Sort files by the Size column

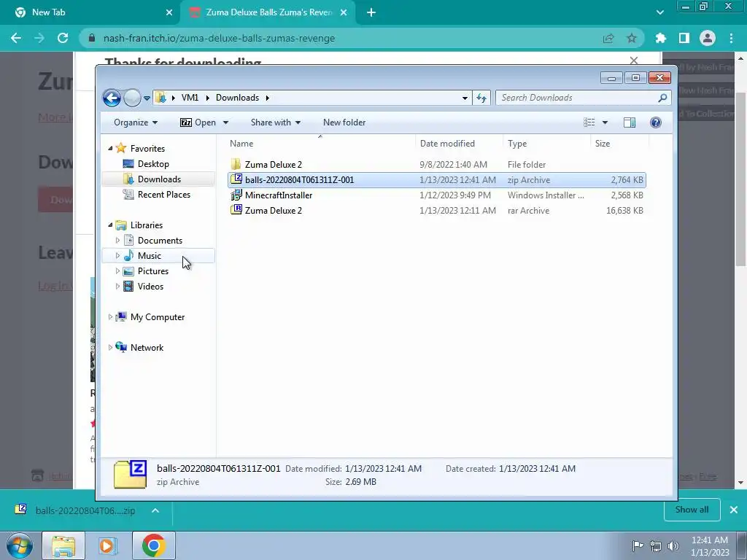tap(619, 144)
